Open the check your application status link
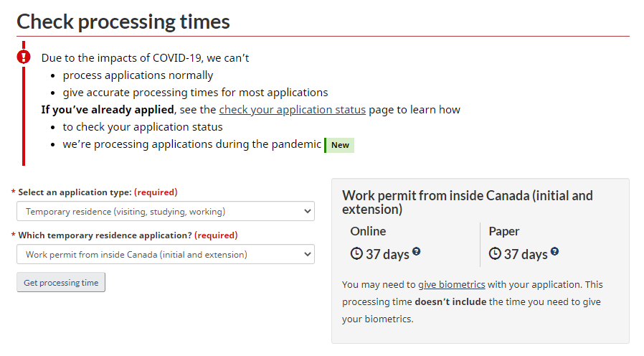Viewport: 644px width, 356px height. 293,110
